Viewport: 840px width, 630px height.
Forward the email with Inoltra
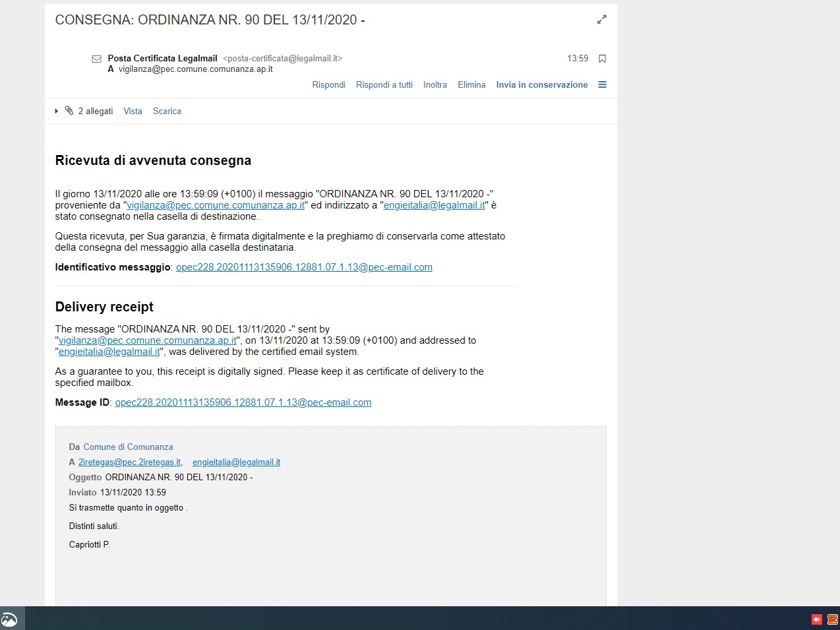pos(435,84)
